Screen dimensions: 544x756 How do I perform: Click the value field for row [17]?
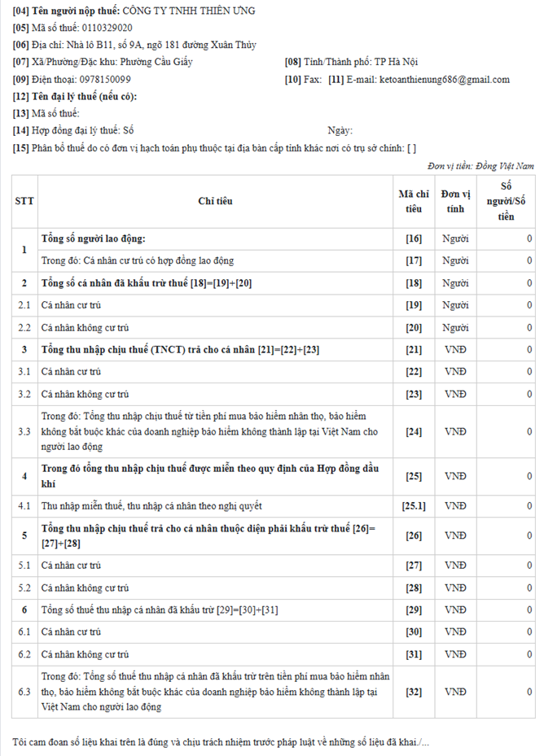506,260
